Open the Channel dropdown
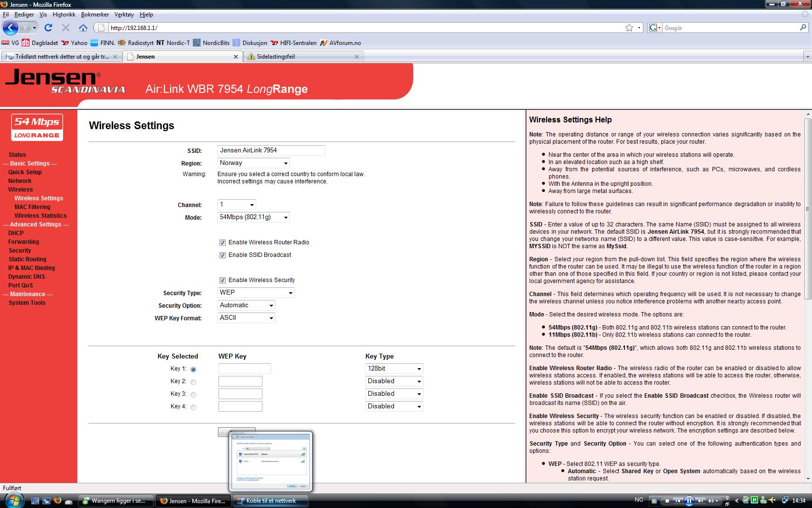Viewport: 812px width, 508px height. [x=237, y=205]
